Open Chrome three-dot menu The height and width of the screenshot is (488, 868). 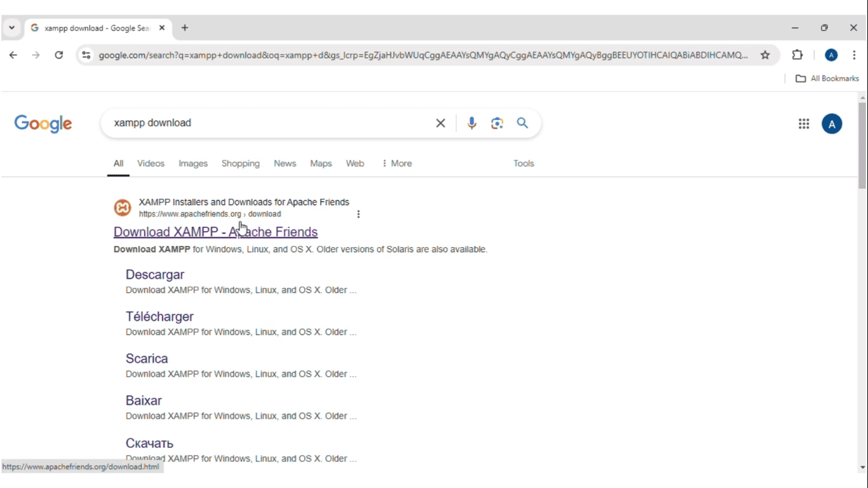click(x=854, y=55)
